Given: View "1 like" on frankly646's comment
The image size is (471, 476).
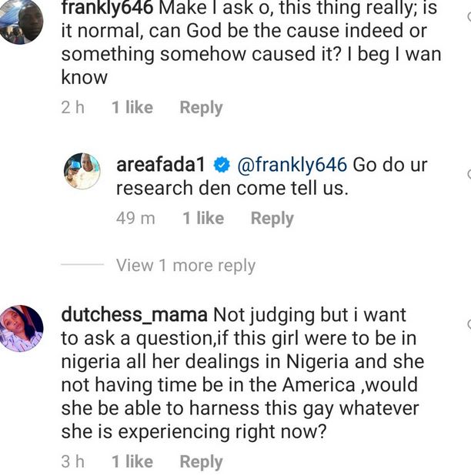Looking at the screenshot, I should point(132,108).
